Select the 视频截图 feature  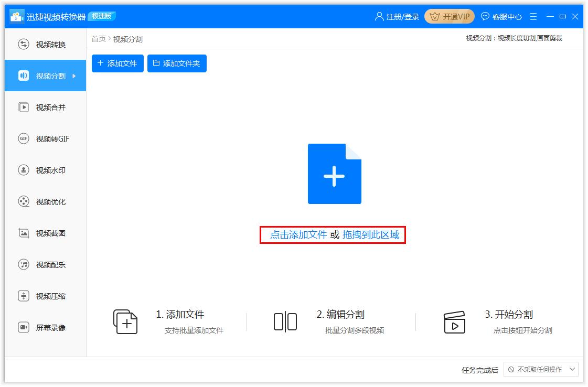(x=45, y=233)
